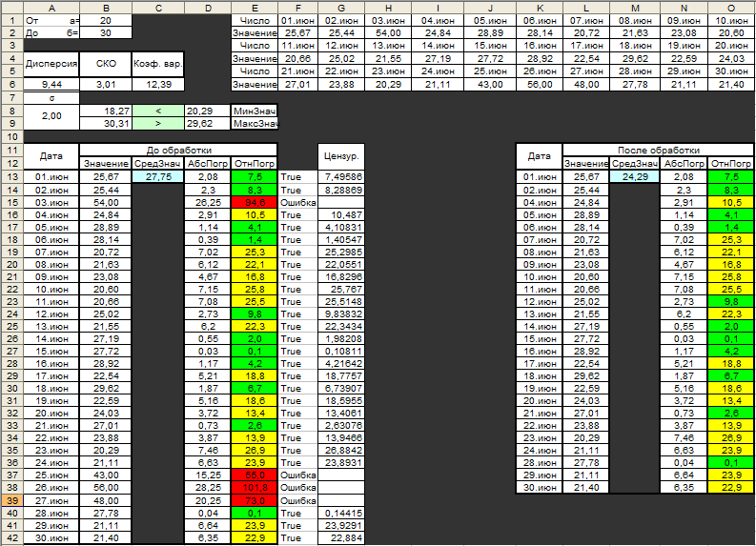Viewport: 756px width, 546px height.
Task: Click '01.июн' in the Before table
Action: tap(51, 177)
